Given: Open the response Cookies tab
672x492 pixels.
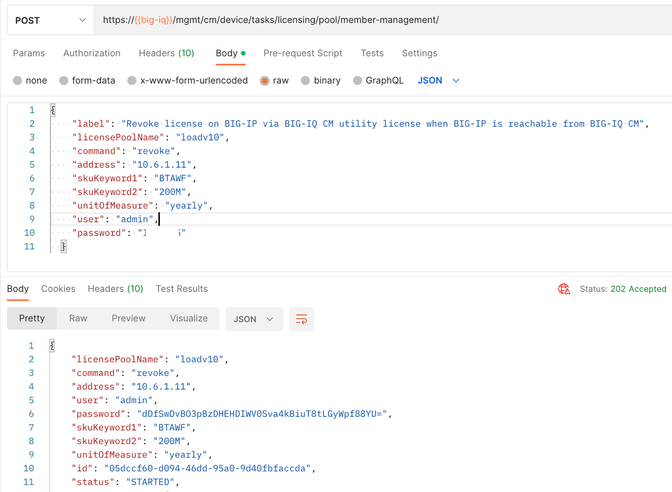Looking at the screenshot, I should [58, 289].
